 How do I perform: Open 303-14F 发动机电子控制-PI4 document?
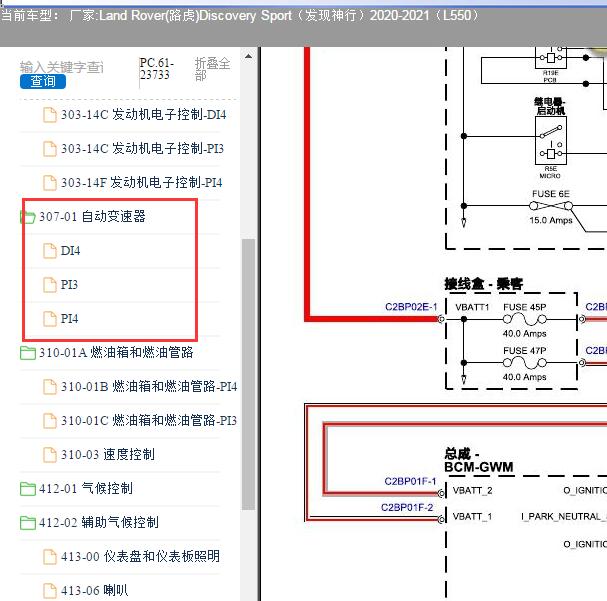point(141,183)
